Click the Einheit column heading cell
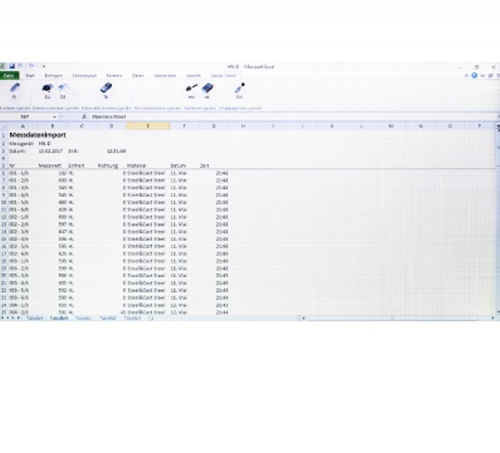Image resolution: width=500 pixels, height=453 pixels. click(x=76, y=166)
